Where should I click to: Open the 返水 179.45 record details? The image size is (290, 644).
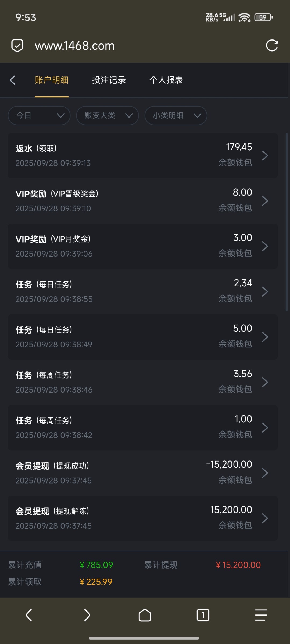click(x=142, y=155)
